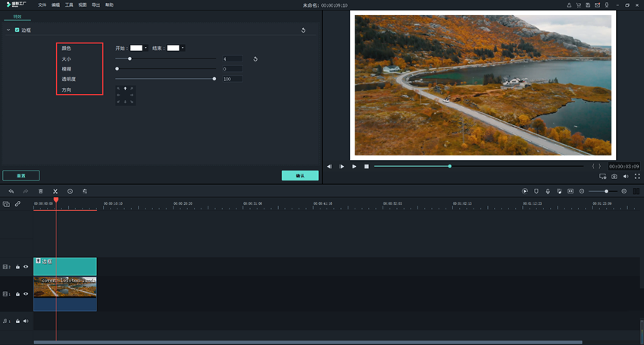This screenshot has height=345, width=644.
Task: Reset the 大小 size value with its arrow
Action: [x=255, y=59]
